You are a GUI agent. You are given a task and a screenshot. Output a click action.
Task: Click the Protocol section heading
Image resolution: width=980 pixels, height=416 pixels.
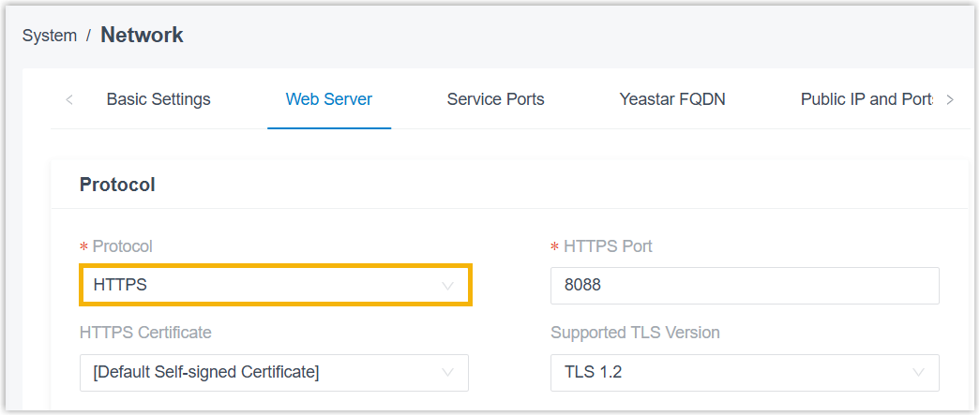117,185
